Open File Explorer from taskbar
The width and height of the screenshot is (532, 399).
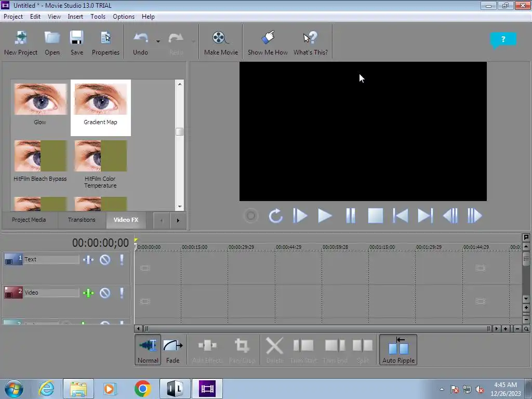[78, 389]
